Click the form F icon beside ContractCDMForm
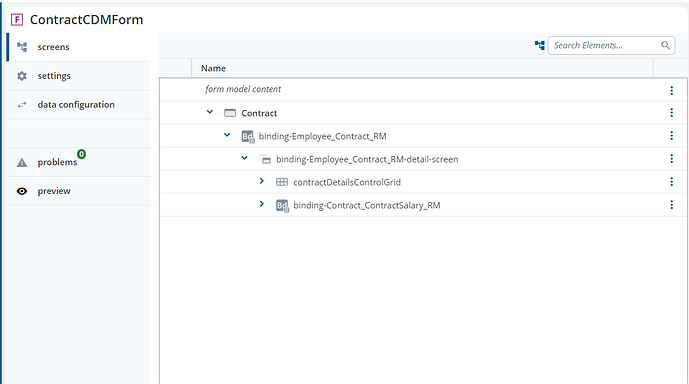Image resolution: width=689 pixels, height=384 pixels. click(x=17, y=20)
